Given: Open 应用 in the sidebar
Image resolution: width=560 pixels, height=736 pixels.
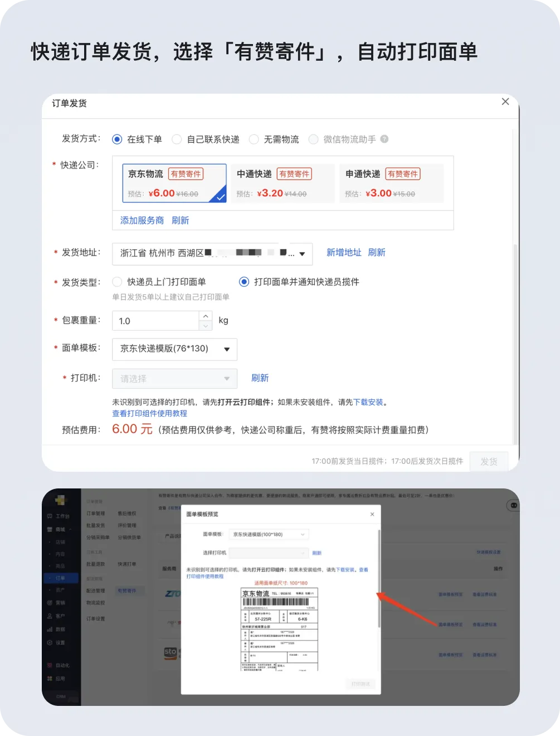Looking at the screenshot, I should 57,679.
